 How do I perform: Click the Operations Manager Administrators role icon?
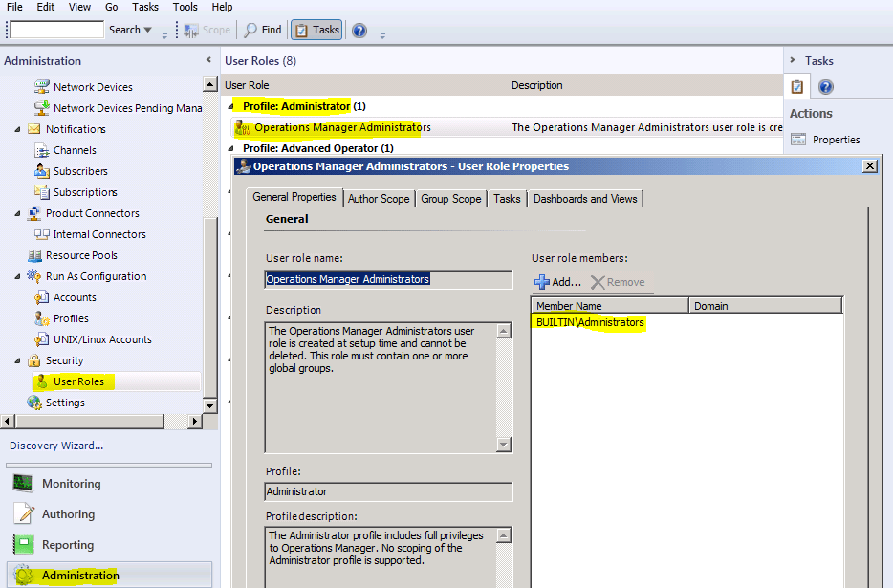point(243,127)
